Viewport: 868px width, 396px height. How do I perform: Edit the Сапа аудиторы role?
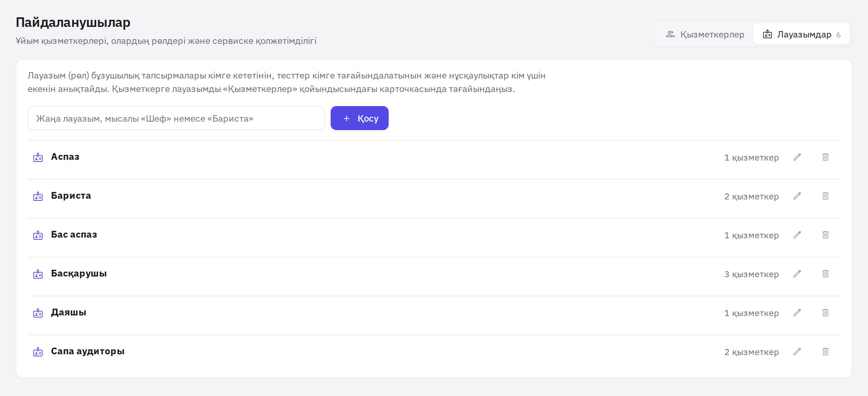(x=797, y=351)
